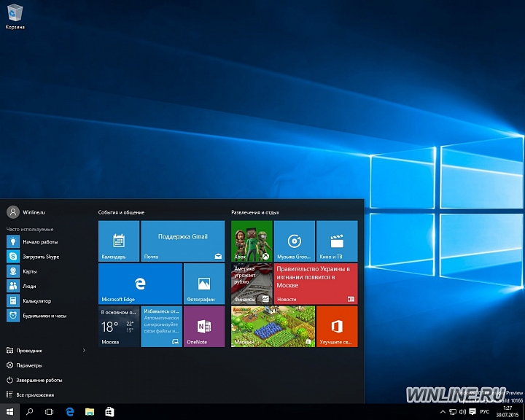Launch Загрузить Skype entry

click(47, 257)
